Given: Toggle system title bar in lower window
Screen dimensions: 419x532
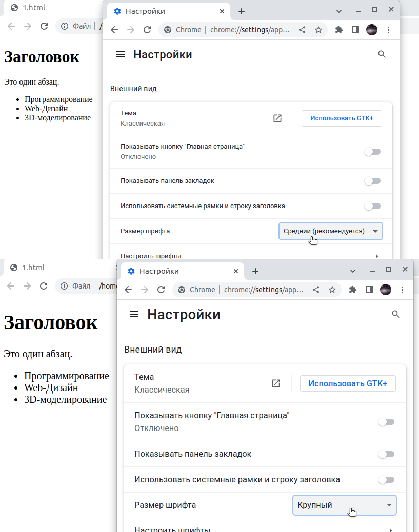Looking at the screenshot, I should (x=386, y=480).
